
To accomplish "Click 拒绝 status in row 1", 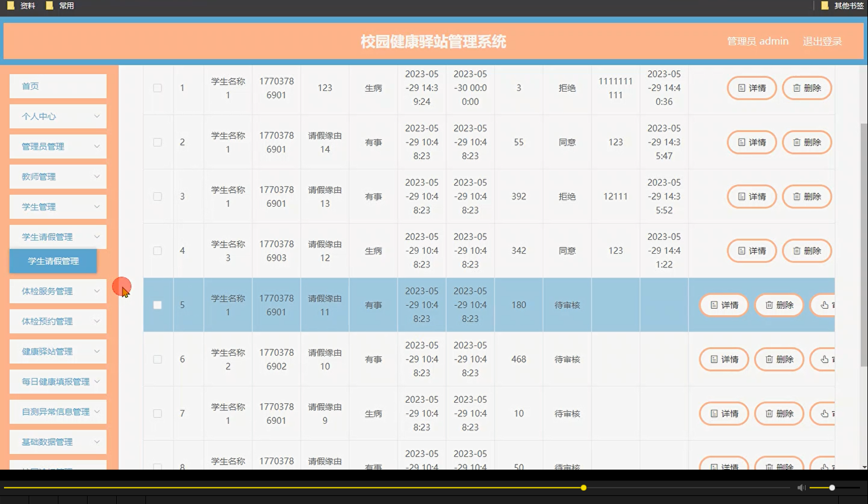I will [567, 88].
